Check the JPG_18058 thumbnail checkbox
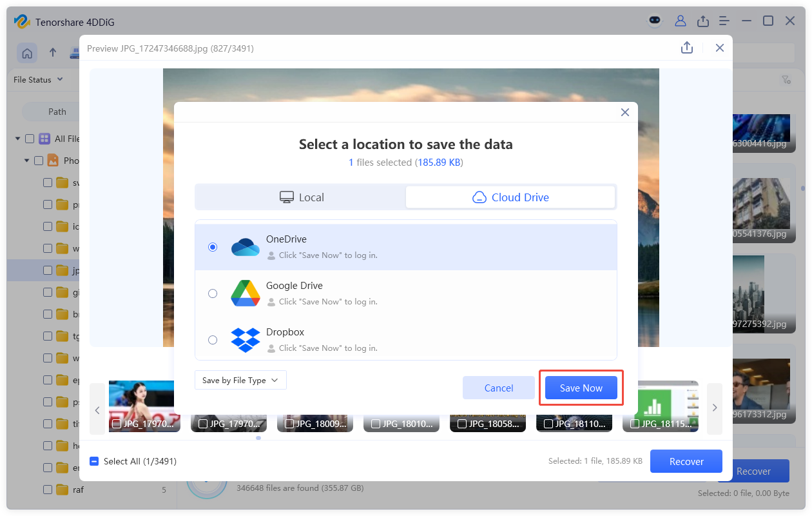 [x=462, y=424]
